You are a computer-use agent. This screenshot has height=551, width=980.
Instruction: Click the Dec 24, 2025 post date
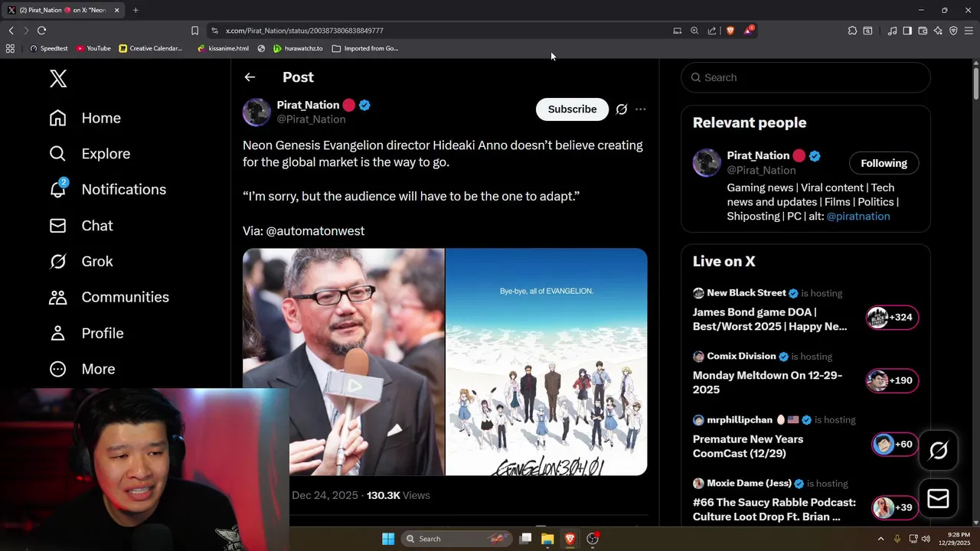click(325, 496)
